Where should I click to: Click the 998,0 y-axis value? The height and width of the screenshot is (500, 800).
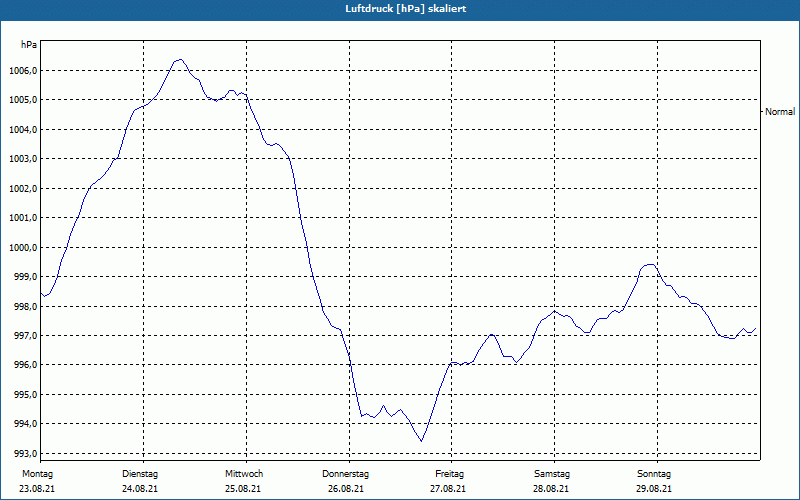(x=25, y=306)
